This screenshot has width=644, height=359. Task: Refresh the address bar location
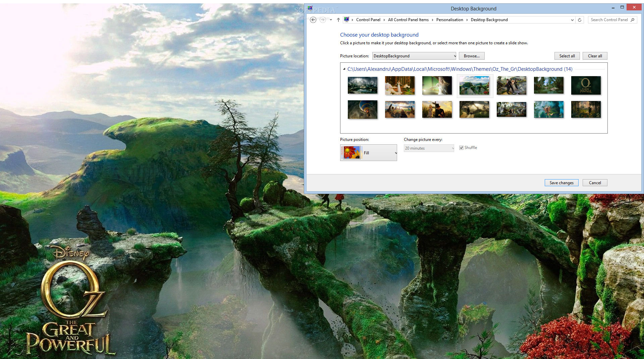(580, 20)
